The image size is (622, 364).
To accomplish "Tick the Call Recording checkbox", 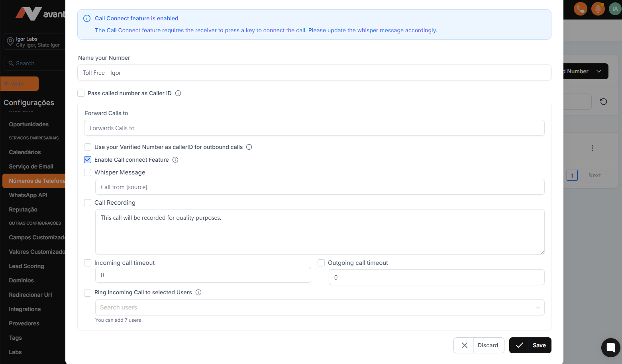I will pos(88,203).
